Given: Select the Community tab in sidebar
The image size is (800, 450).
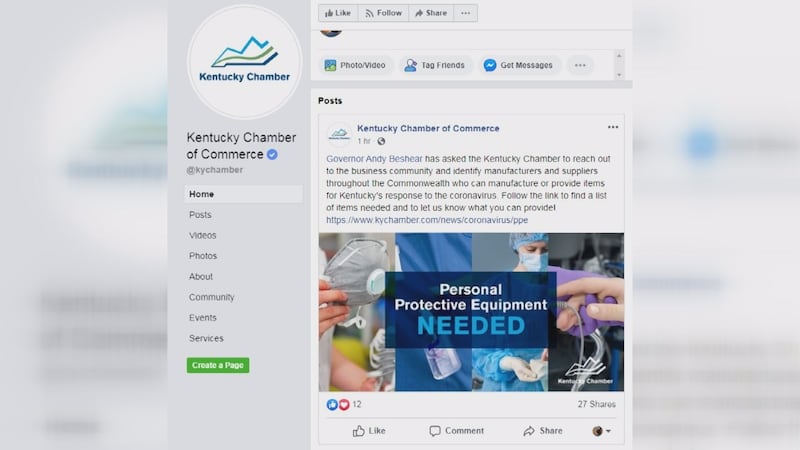Looking at the screenshot, I should [x=211, y=297].
